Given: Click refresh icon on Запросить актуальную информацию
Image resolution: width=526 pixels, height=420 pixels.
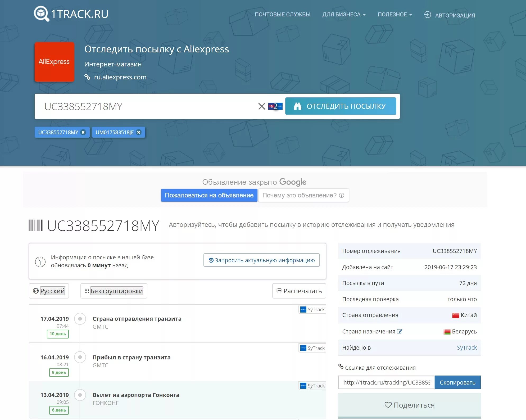Looking at the screenshot, I should click(x=211, y=260).
